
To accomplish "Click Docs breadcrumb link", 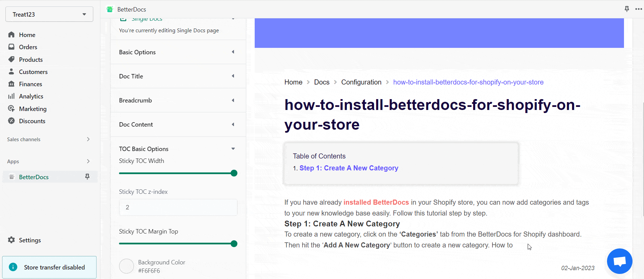I will 322,82.
